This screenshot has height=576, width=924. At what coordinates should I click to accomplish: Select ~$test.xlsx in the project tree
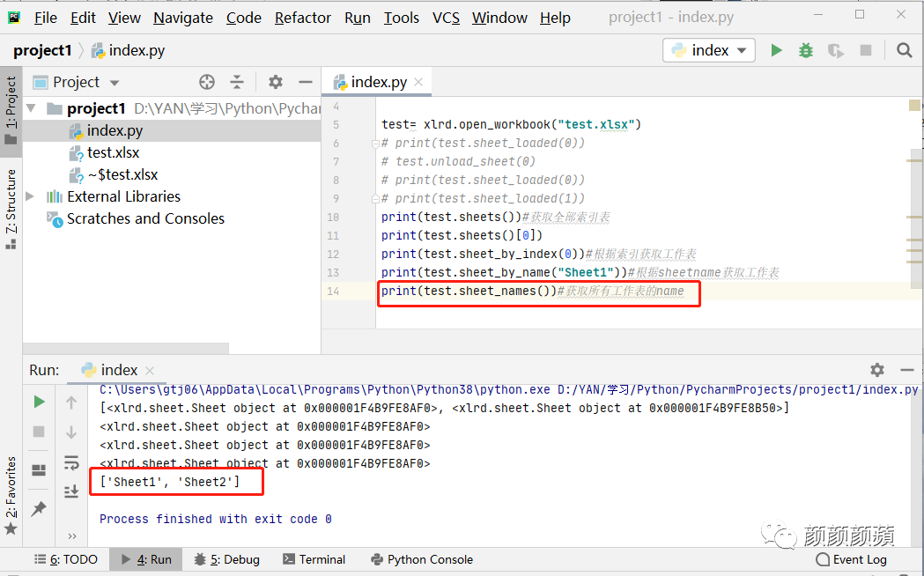click(x=122, y=174)
